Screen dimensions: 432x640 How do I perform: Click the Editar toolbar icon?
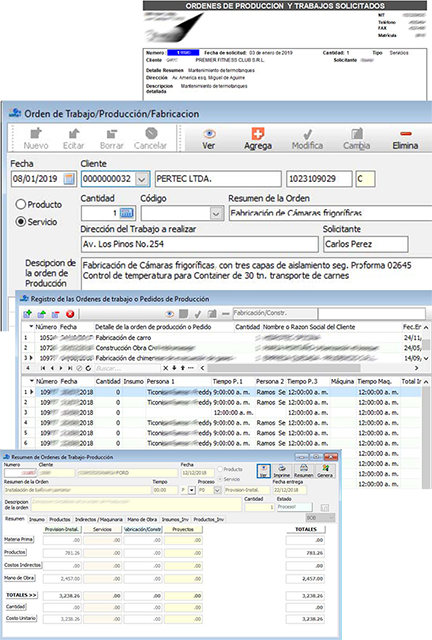73,139
